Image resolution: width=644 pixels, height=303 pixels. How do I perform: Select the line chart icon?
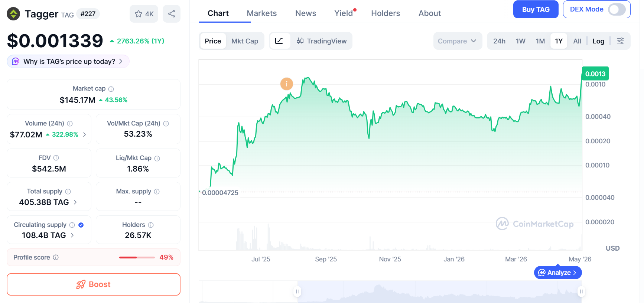coord(279,41)
